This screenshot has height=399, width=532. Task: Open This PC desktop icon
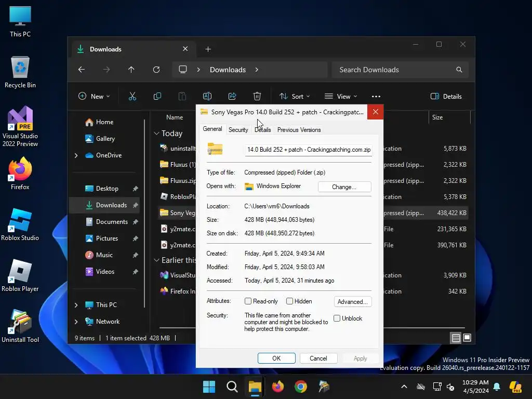click(x=20, y=21)
